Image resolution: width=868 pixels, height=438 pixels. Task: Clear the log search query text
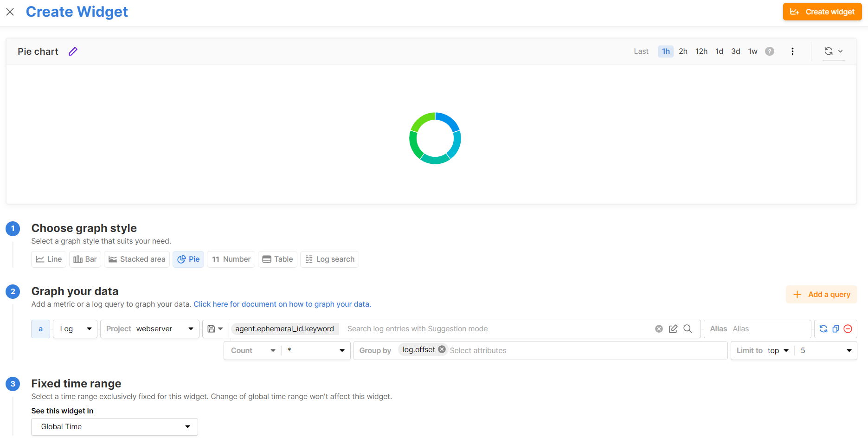tap(659, 329)
